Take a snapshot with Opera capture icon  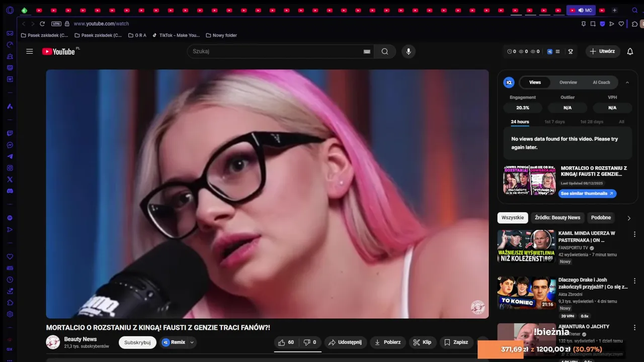pos(593,24)
